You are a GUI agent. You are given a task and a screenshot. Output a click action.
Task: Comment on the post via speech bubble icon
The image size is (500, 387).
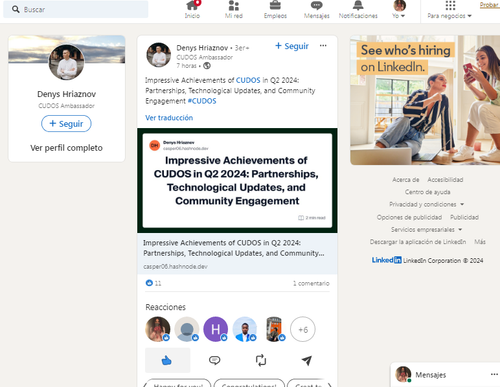[214, 360]
